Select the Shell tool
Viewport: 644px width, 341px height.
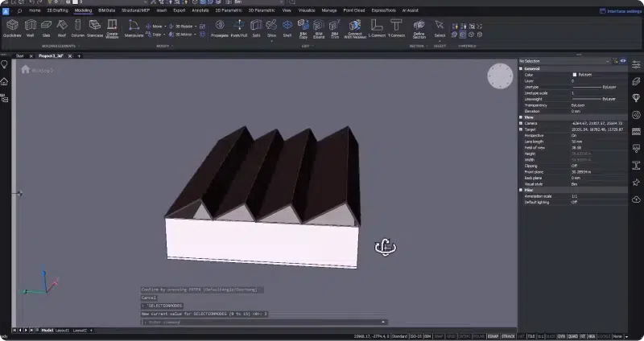[287, 28]
